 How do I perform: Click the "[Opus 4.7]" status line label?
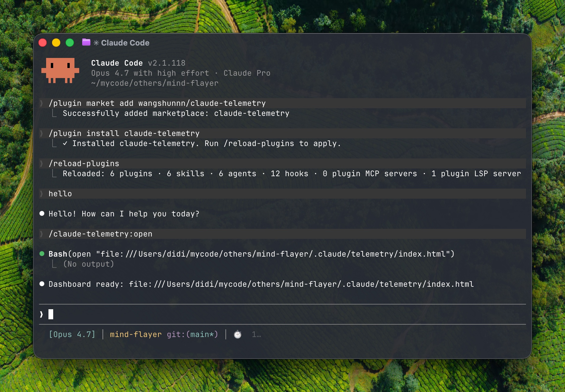point(72,334)
